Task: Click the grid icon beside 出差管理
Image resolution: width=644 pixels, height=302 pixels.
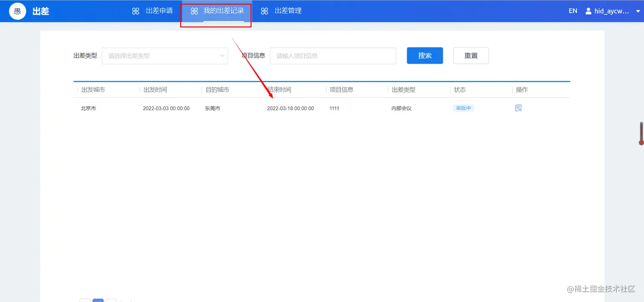Action: tap(264, 11)
